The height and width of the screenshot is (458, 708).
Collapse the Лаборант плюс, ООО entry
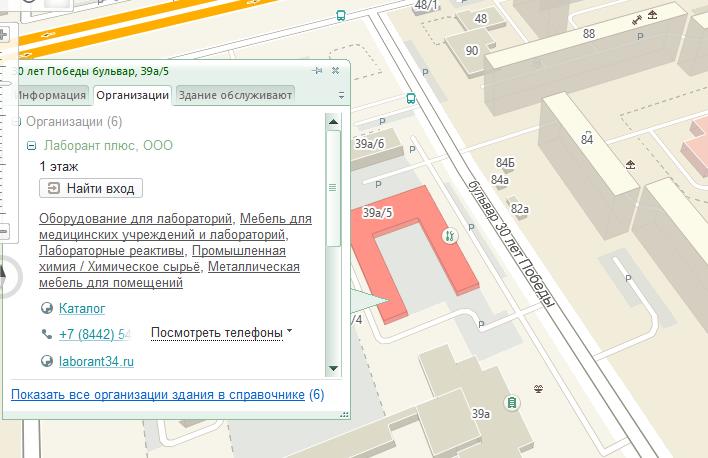point(32,146)
